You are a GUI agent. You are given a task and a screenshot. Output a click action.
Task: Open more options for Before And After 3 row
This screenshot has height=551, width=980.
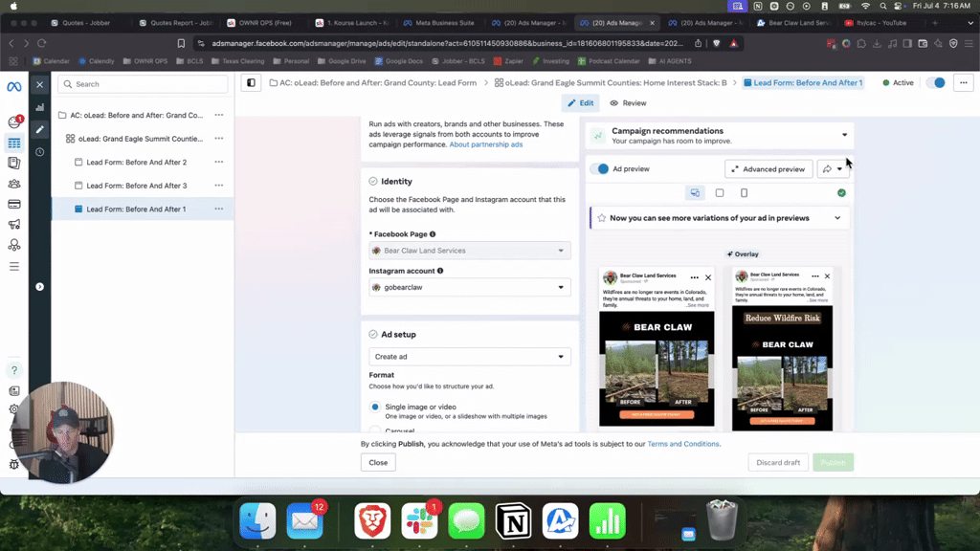click(219, 186)
